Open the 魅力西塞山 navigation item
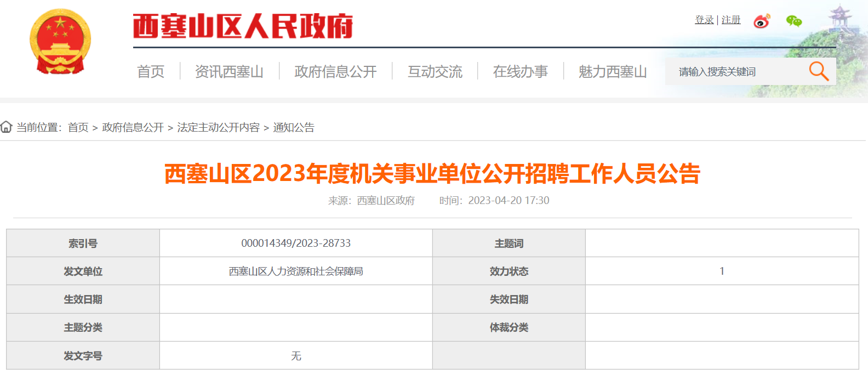 coord(613,71)
